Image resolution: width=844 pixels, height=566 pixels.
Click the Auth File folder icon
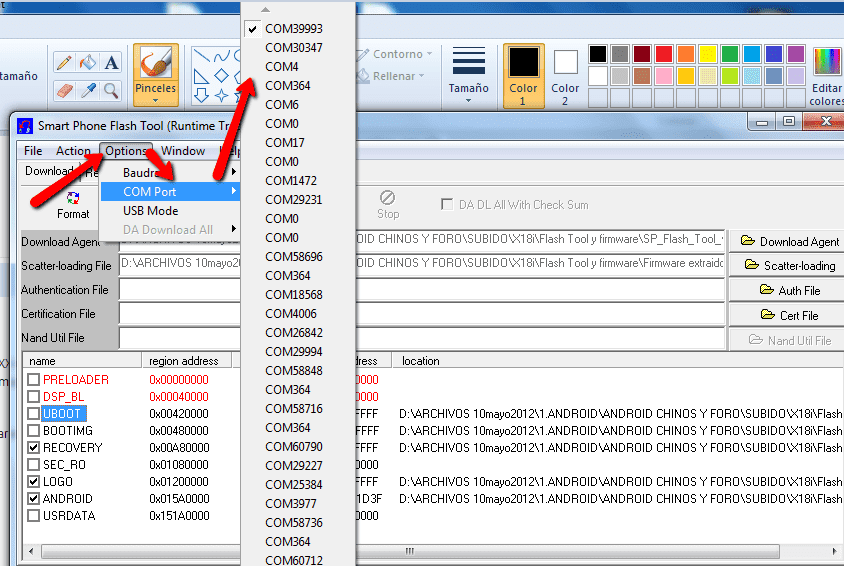click(766, 289)
